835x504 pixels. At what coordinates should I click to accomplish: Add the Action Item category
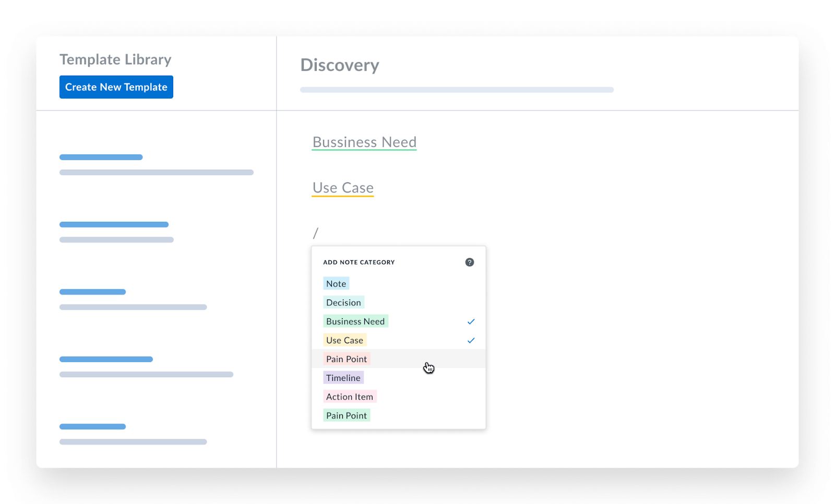tap(350, 397)
